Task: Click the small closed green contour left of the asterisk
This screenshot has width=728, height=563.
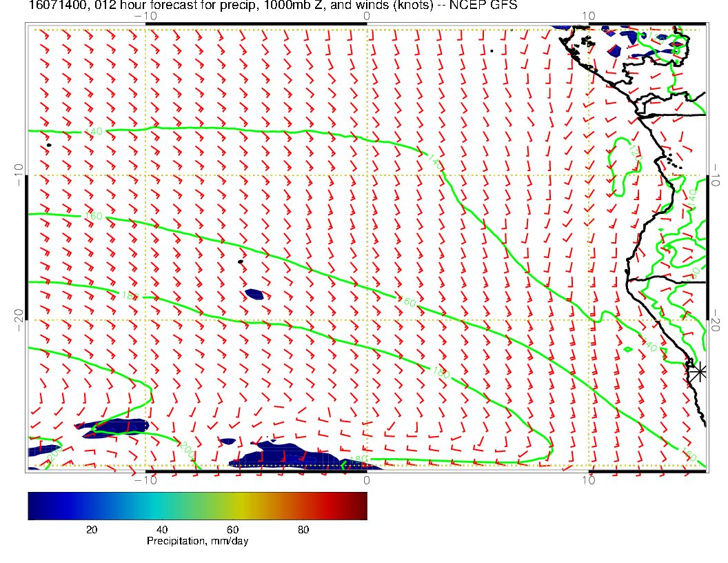Action: [627, 349]
